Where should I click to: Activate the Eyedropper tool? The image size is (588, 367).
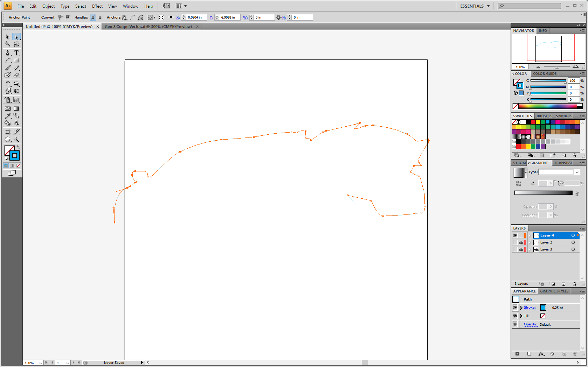8,116
